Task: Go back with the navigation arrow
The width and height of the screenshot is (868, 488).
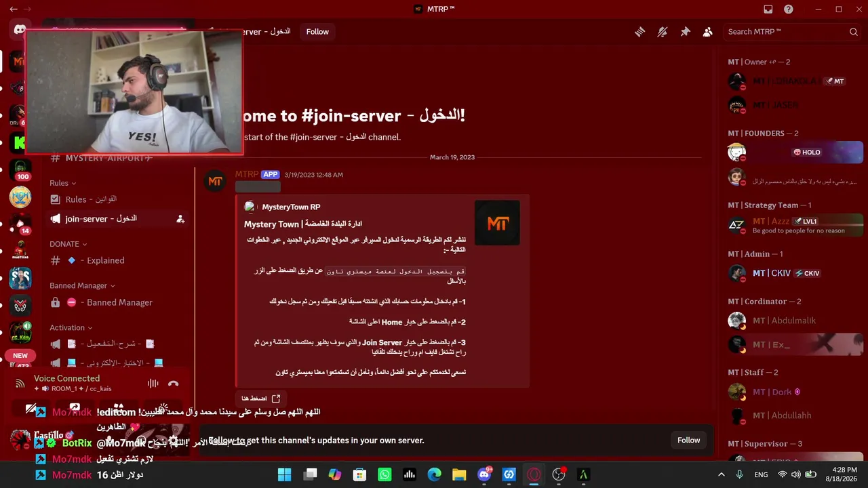Action: pyautogui.click(x=14, y=9)
